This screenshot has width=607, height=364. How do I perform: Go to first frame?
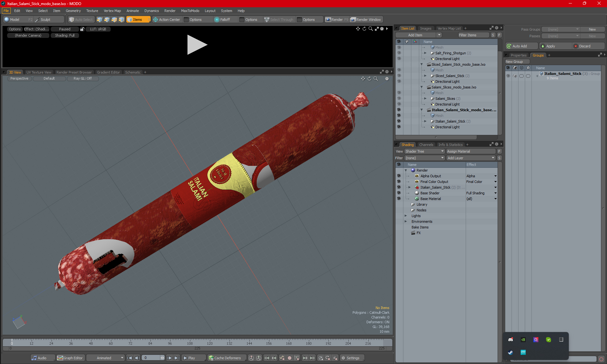129,358
